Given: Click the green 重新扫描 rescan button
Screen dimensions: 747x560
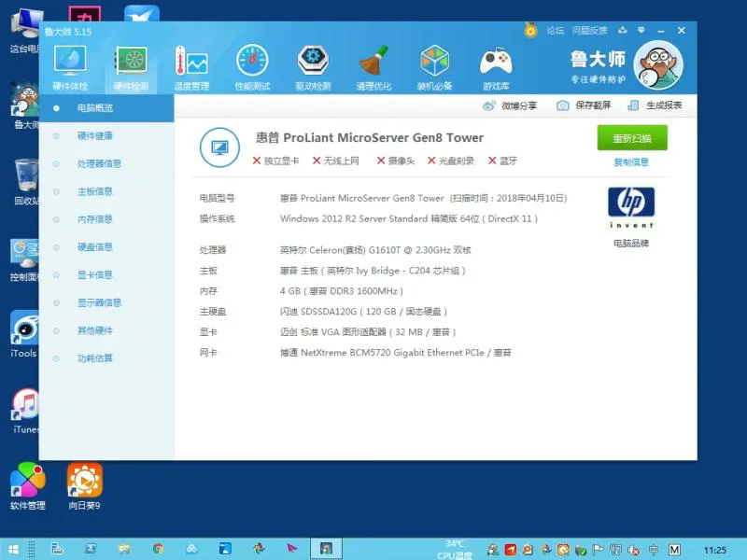Looking at the screenshot, I should 632,138.
